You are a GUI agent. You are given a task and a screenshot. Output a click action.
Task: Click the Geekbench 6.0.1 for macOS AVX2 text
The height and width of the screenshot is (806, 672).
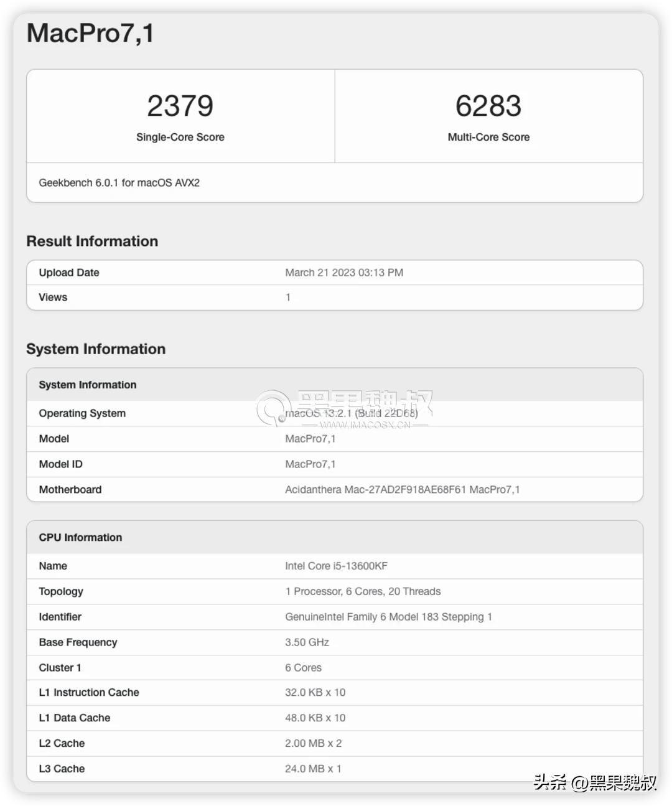click(x=119, y=182)
